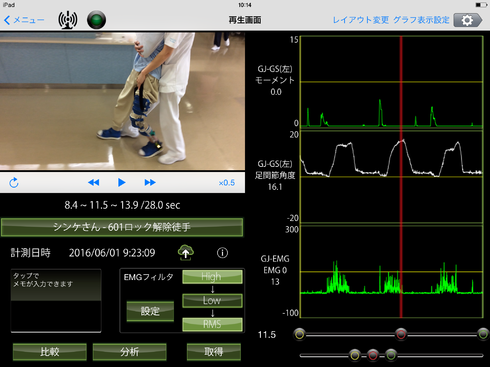Open EMG filter 設定 button
490x367 pixels.
(150, 311)
